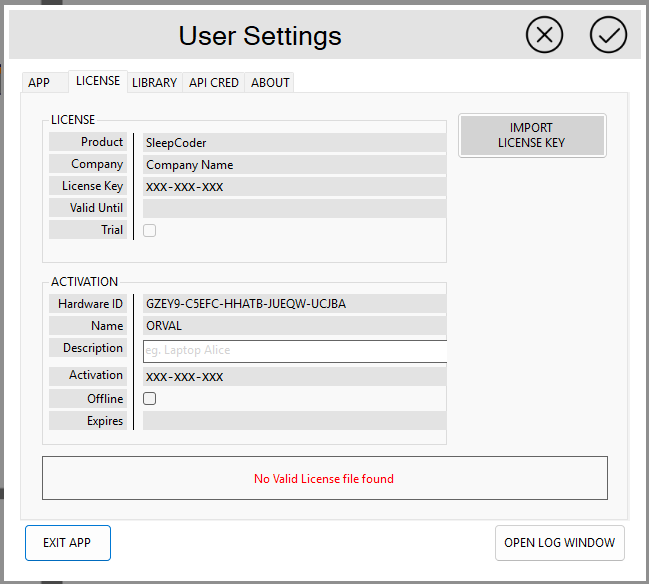Screen dimensions: 649x584
Task: Enable the Offline activation checkbox
Action: (x=150, y=399)
